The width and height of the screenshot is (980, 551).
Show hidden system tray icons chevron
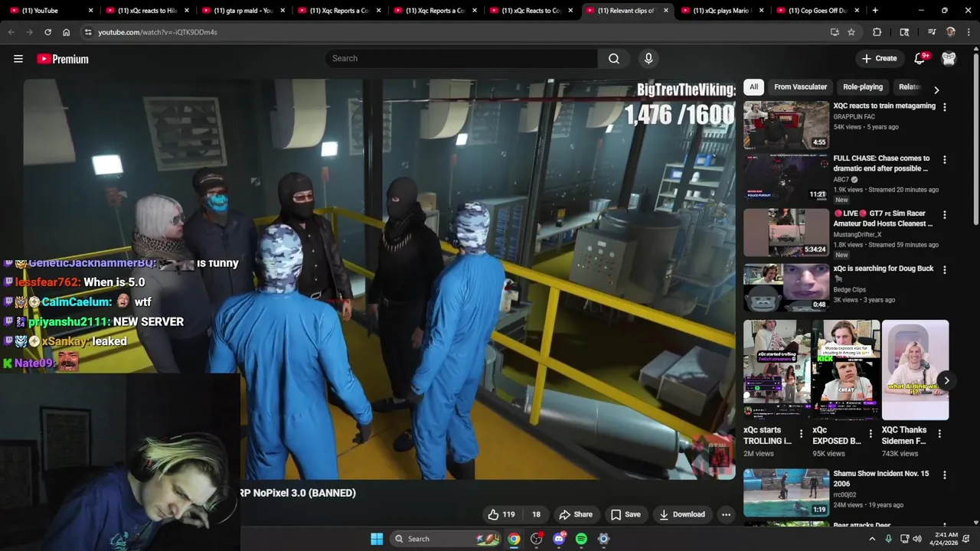(x=871, y=539)
